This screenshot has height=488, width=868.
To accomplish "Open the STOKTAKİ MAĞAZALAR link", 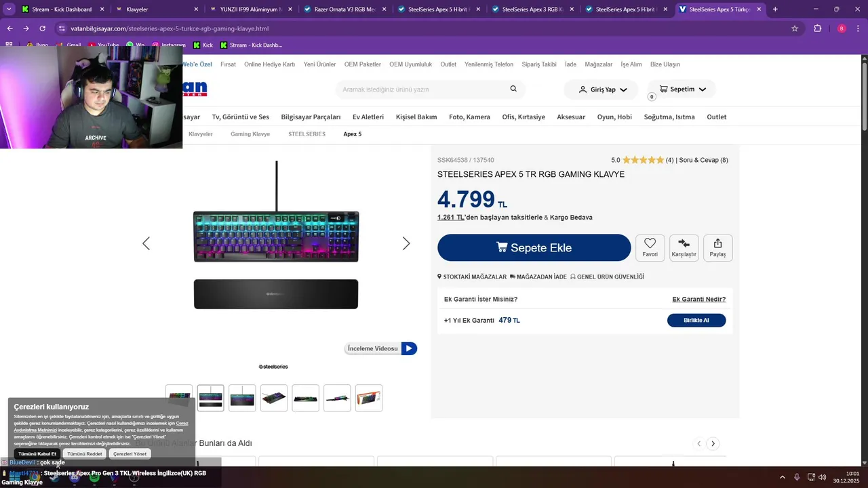I will pyautogui.click(x=472, y=277).
